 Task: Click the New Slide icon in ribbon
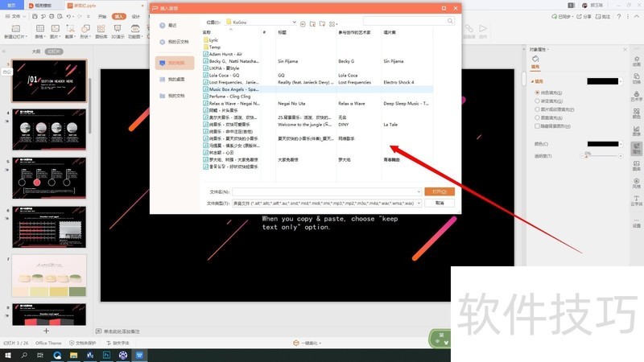15,29
